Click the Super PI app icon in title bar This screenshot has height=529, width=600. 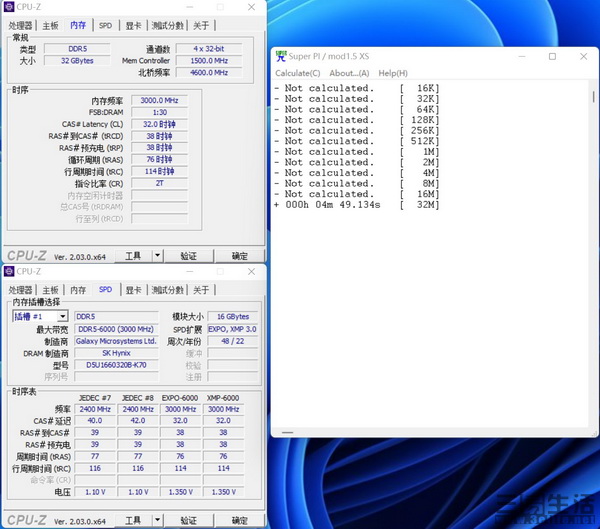pyautogui.click(x=281, y=56)
